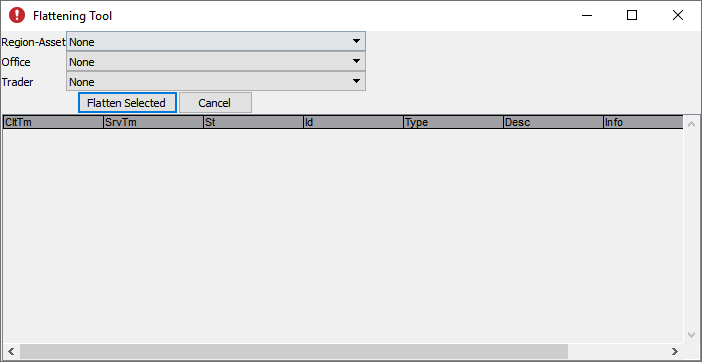
Task: Click the horizontal scrollbar left arrow
Action: [x=11, y=351]
